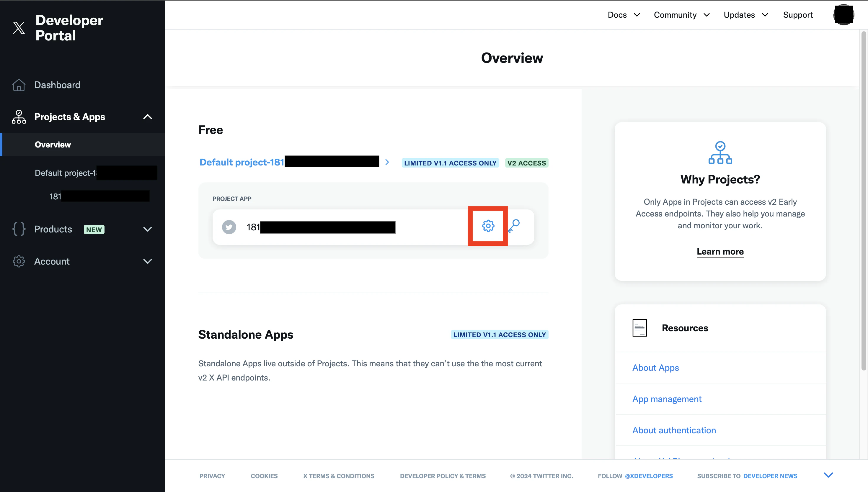Open X Terms & Conditions footer link
The image size is (868, 492).
pyautogui.click(x=338, y=476)
